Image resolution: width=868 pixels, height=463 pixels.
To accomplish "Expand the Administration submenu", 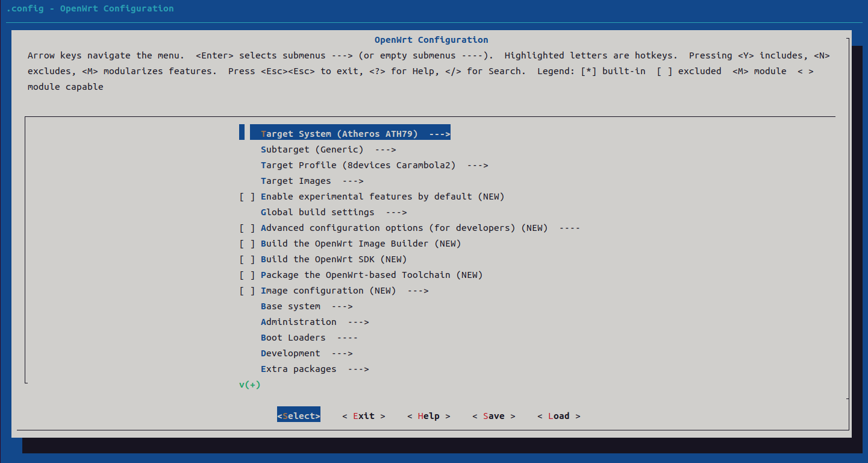I will [314, 322].
